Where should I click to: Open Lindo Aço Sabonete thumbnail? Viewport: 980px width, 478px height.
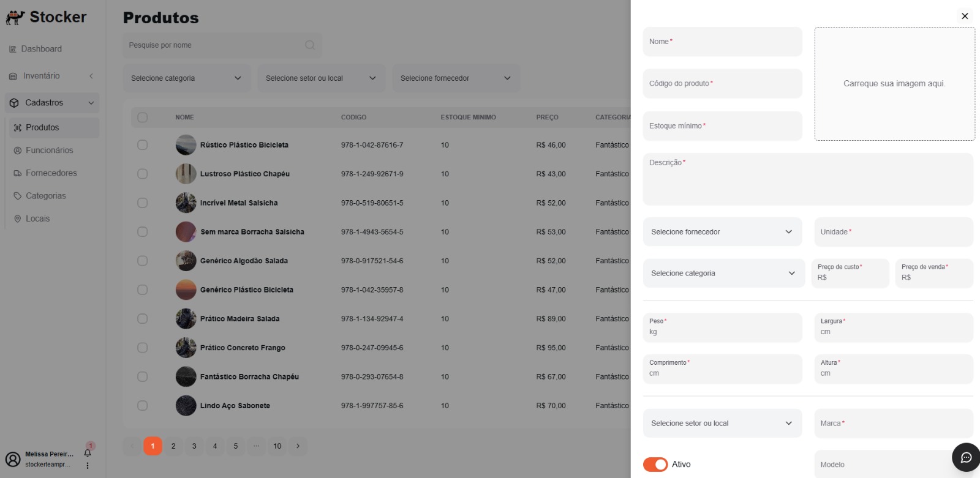click(x=186, y=406)
